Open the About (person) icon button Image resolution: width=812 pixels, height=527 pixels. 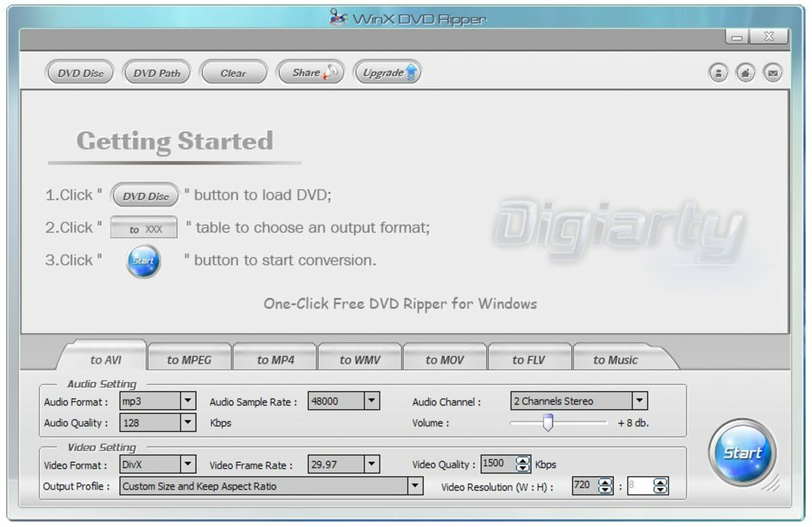pos(718,73)
